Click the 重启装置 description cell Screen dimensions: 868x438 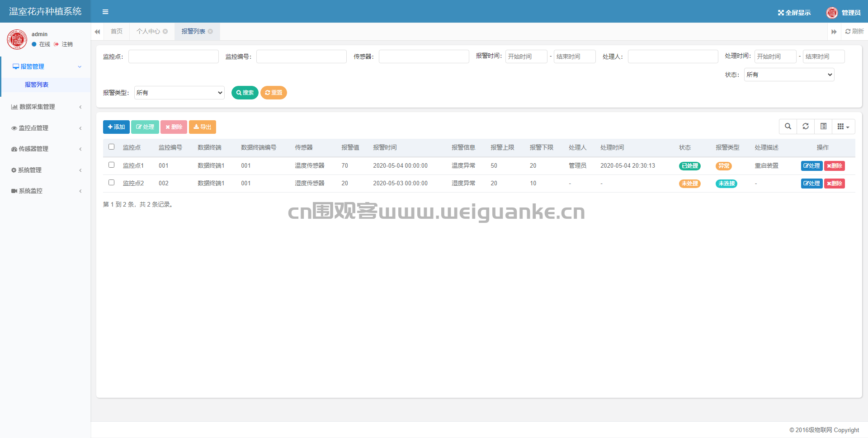(767, 166)
